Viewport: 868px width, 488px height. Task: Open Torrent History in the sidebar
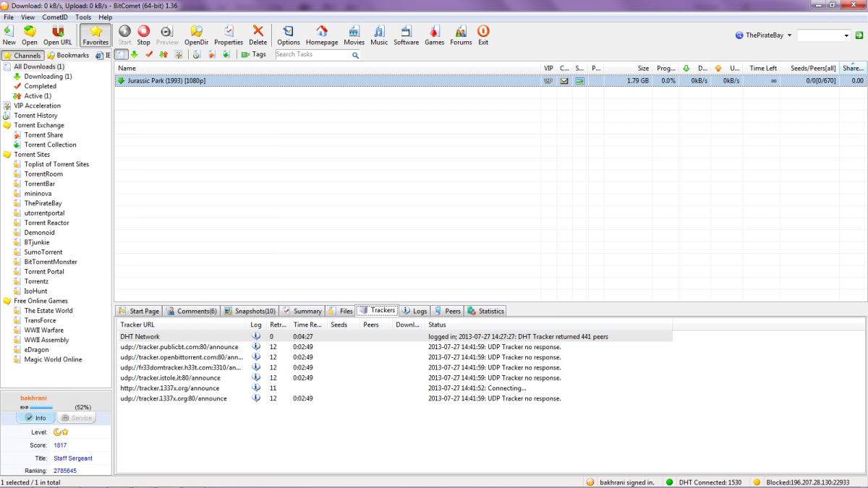tap(35, 116)
